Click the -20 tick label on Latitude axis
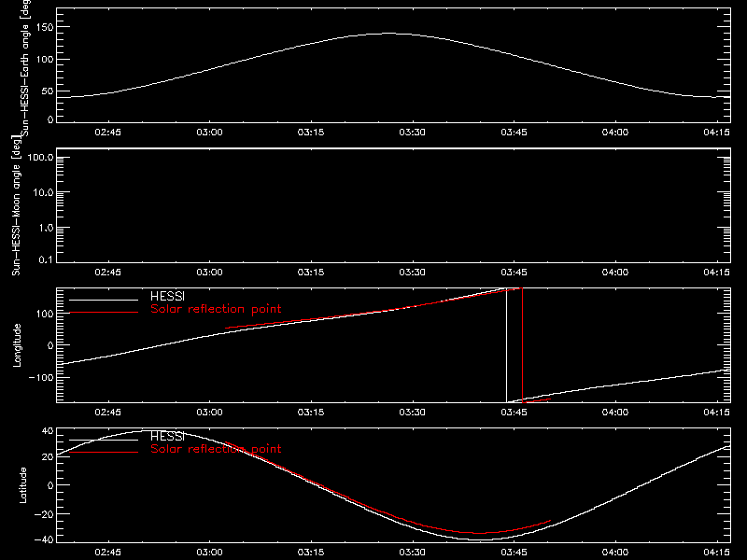The image size is (747, 560). 44,514
